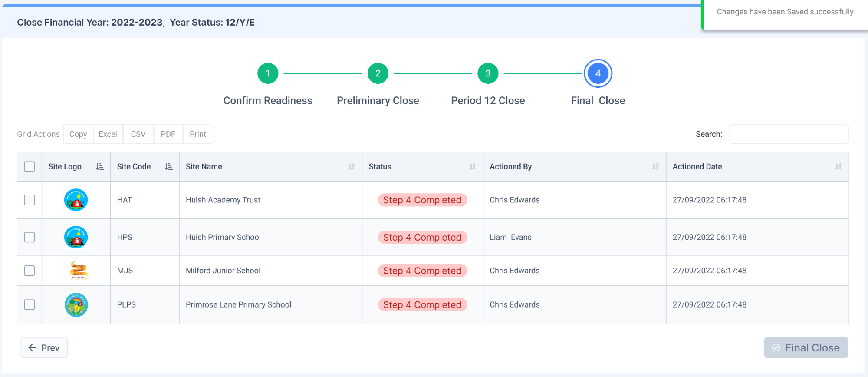Screen dimensions: 868x377
Task: Click into the Search input field
Action: tap(789, 134)
